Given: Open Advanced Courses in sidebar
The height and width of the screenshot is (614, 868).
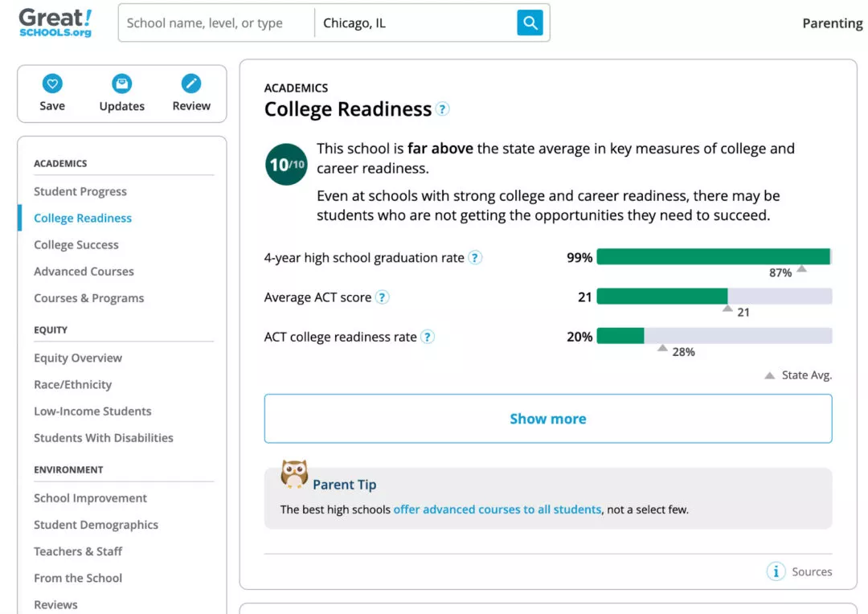Looking at the screenshot, I should click(84, 272).
